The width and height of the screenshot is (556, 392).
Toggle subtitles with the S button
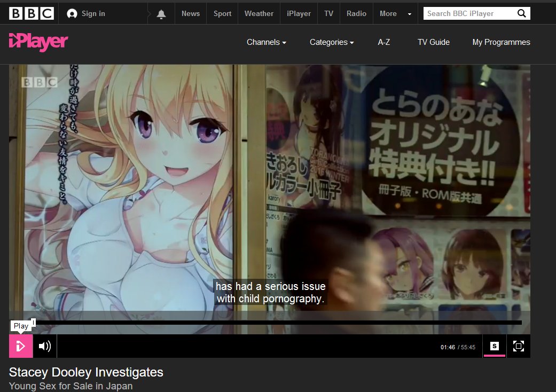click(494, 346)
